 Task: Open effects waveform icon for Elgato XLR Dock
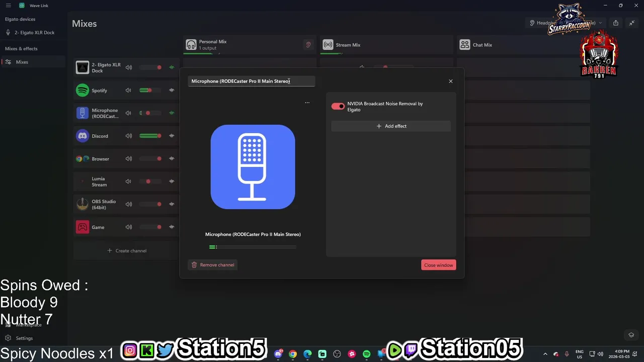pyautogui.click(x=172, y=67)
